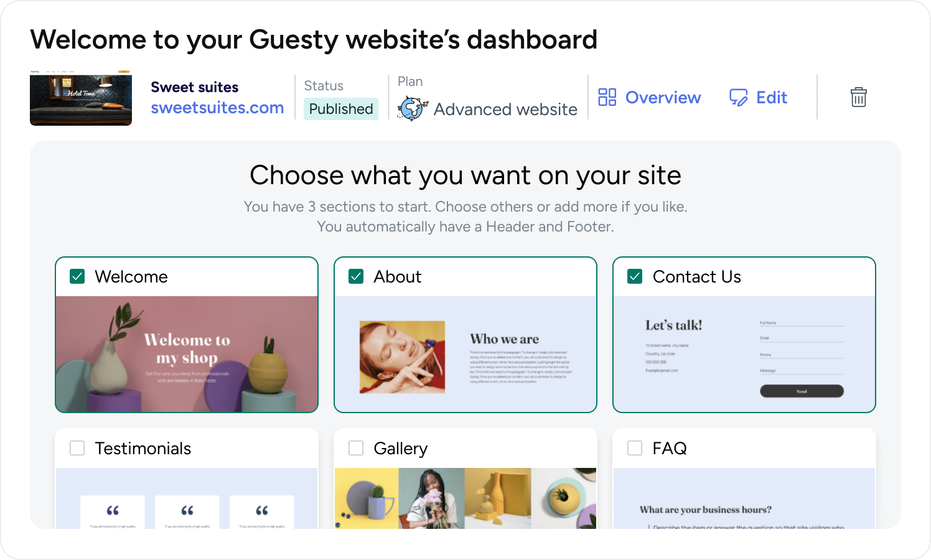Screen dimensions: 931x560
Task: Uncheck the About section checkbox
Action: click(x=356, y=276)
